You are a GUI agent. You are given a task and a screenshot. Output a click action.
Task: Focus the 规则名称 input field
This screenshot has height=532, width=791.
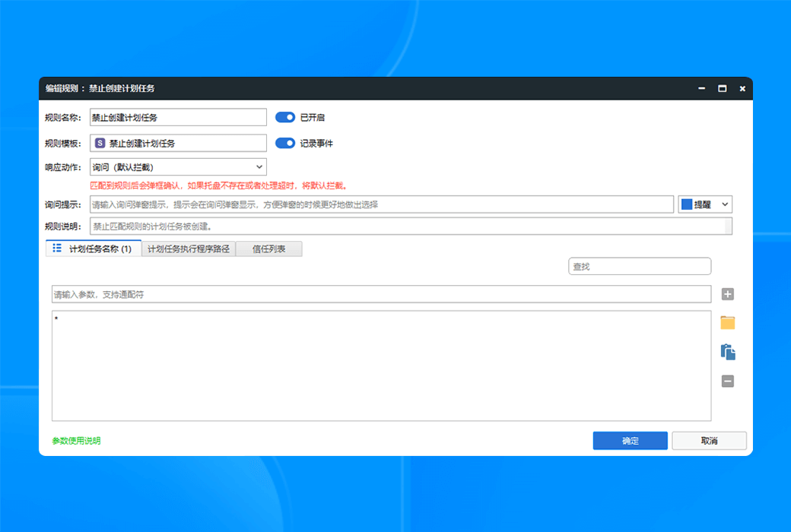pos(178,118)
